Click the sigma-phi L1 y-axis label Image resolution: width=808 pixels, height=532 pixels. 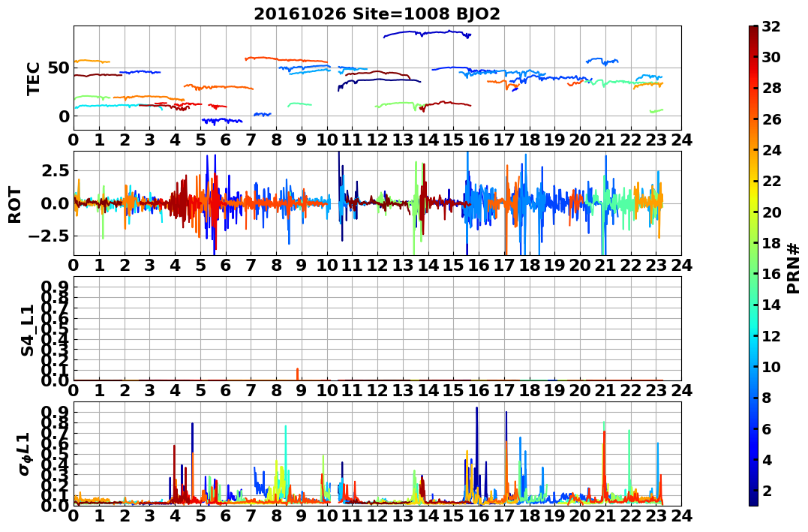point(24,454)
